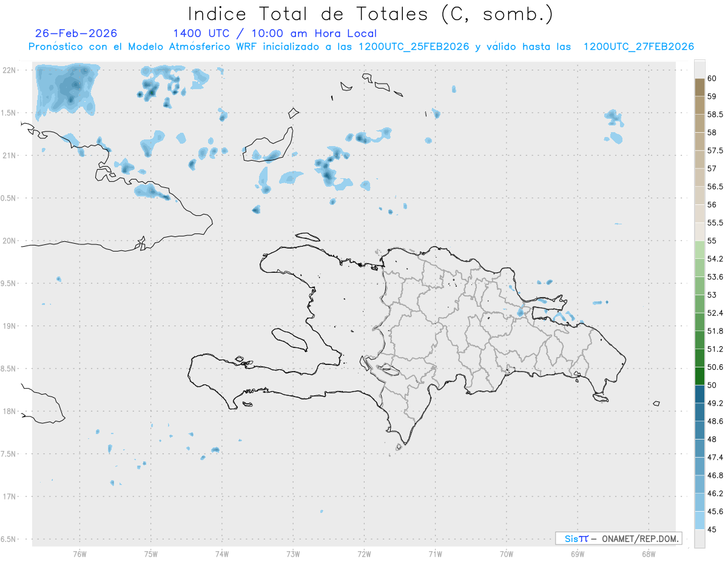Viewport: 728px width, 562px height.
Task: Pick the dark green swatch between 50 and 50.6
Action: click(699, 376)
